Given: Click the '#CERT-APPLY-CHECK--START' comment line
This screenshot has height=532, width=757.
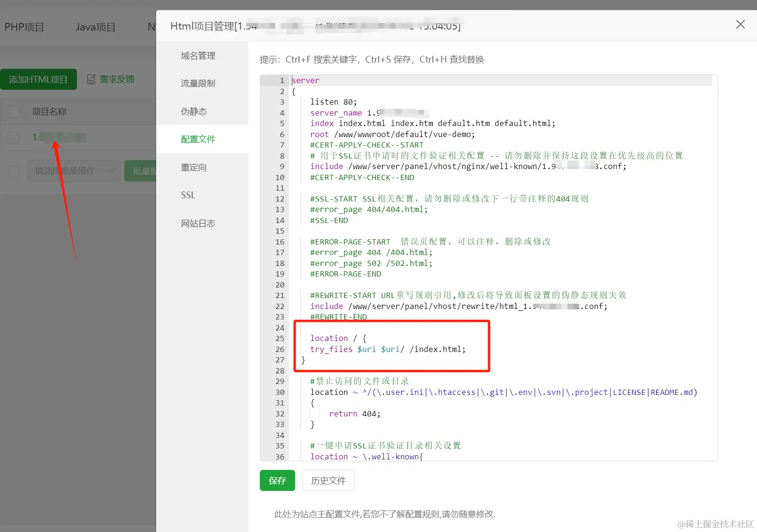Looking at the screenshot, I should pyautogui.click(x=367, y=145).
